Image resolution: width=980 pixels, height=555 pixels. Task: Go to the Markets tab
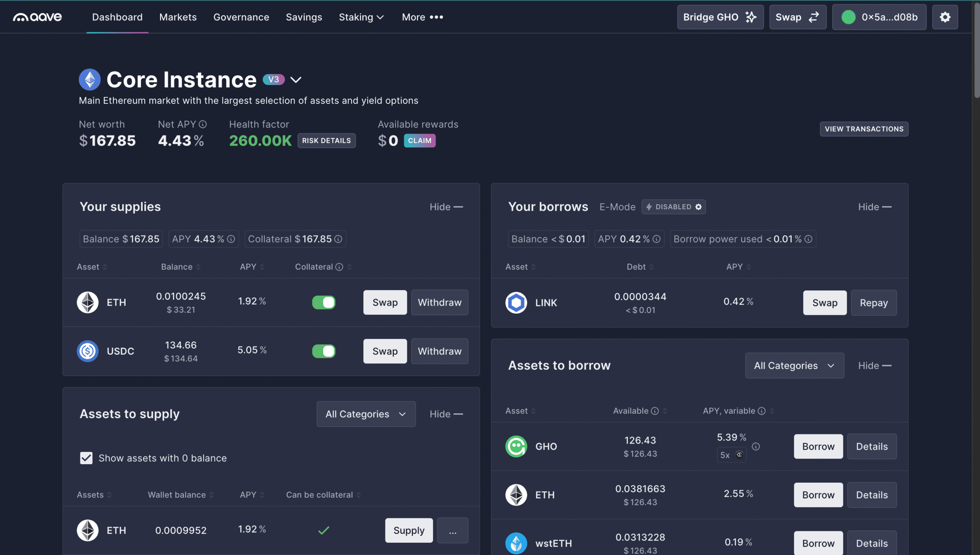(178, 17)
